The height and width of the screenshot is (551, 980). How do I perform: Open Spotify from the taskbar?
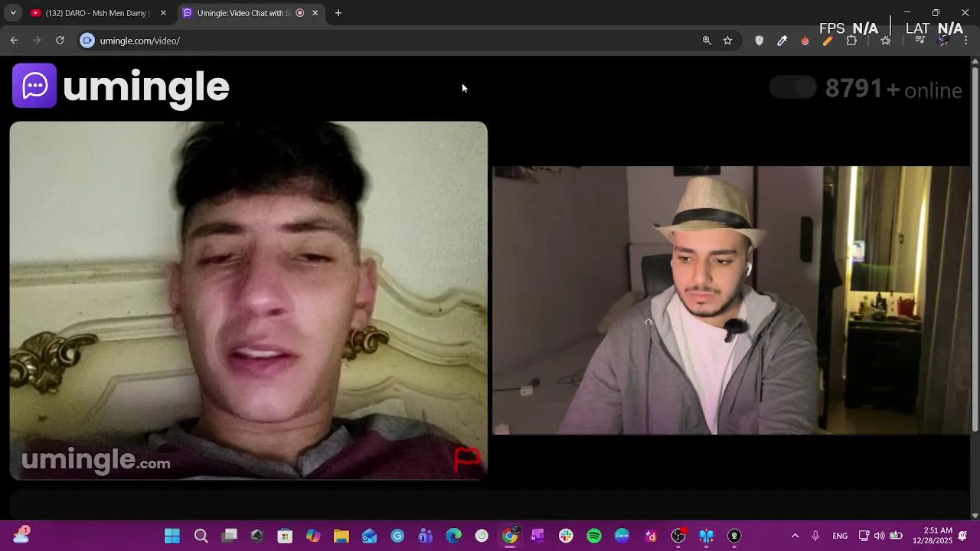tap(594, 536)
